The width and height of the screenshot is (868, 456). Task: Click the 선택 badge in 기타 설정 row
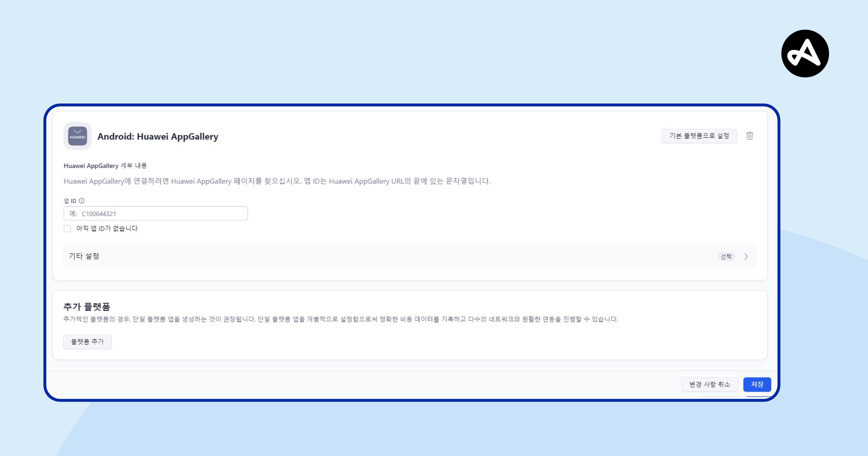726,257
